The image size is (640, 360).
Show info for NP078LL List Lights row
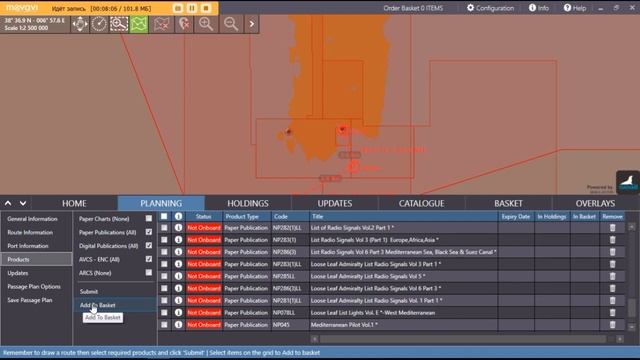tap(178, 313)
